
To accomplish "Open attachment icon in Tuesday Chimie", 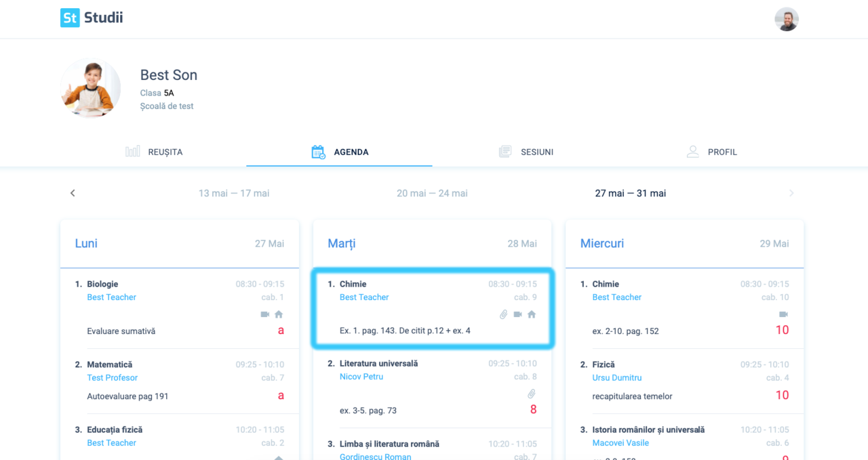I will [x=503, y=314].
